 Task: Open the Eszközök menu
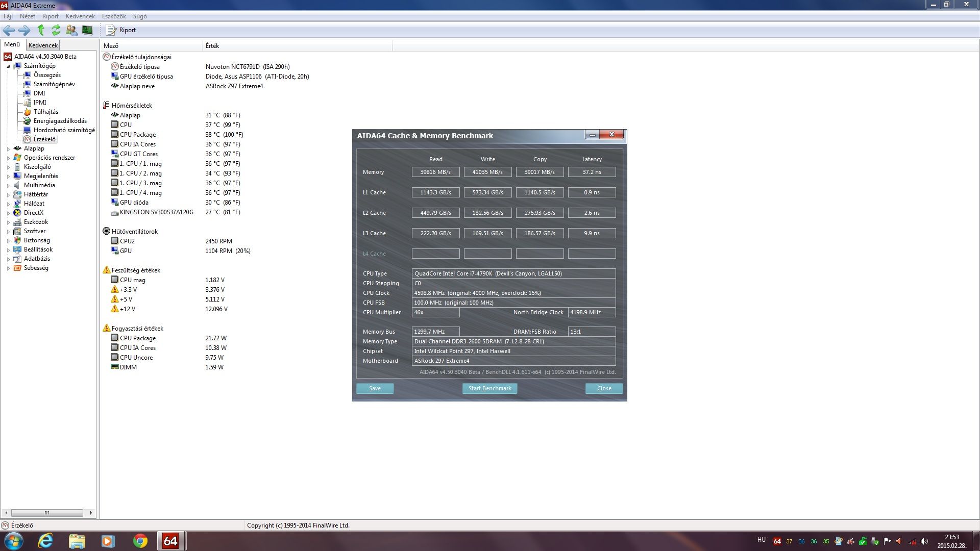pyautogui.click(x=114, y=16)
